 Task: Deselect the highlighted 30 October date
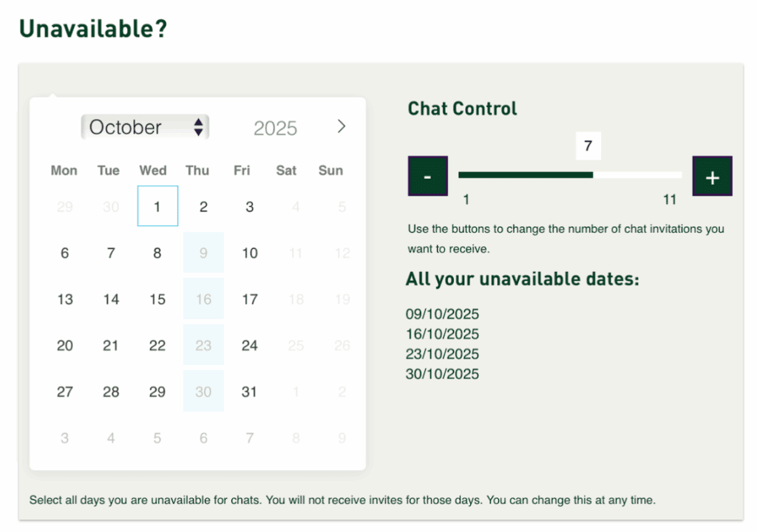[x=203, y=392]
